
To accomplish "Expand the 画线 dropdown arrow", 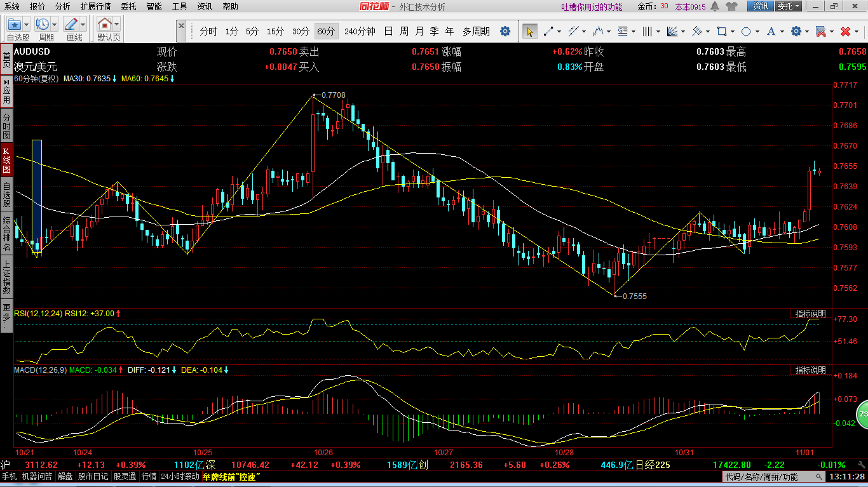I will pos(83,25).
